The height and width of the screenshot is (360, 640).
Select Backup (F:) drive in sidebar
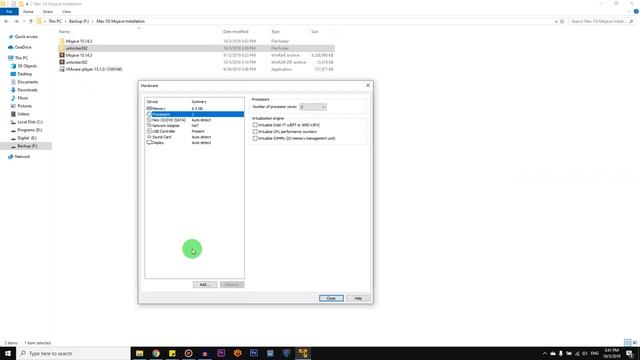pos(27,146)
